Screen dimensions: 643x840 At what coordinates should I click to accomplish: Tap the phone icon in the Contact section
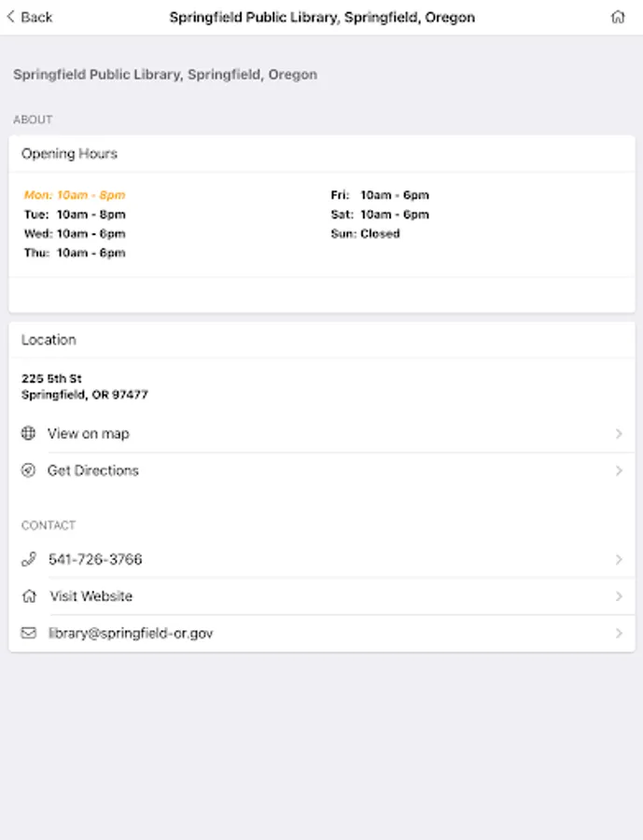point(29,559)
